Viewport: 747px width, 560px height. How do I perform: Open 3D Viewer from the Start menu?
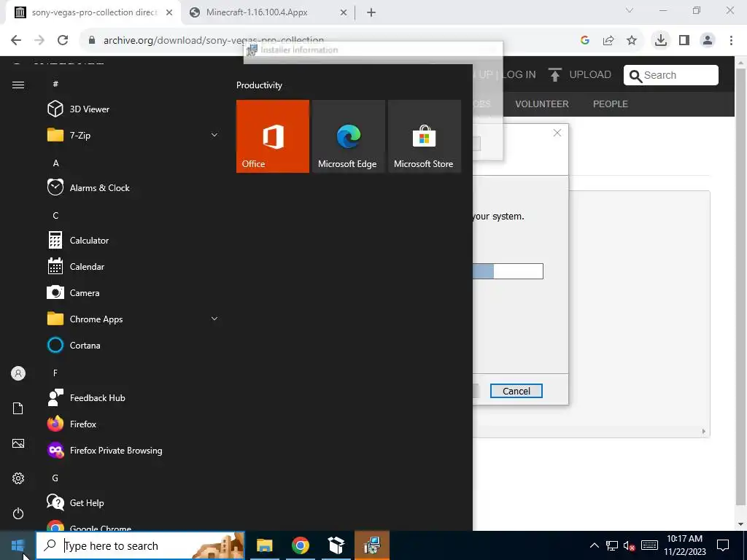coord(133,109)
